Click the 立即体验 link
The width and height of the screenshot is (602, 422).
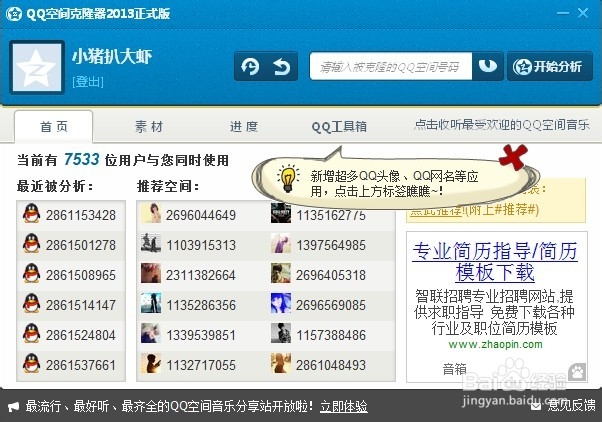click(x=344, y=406)
